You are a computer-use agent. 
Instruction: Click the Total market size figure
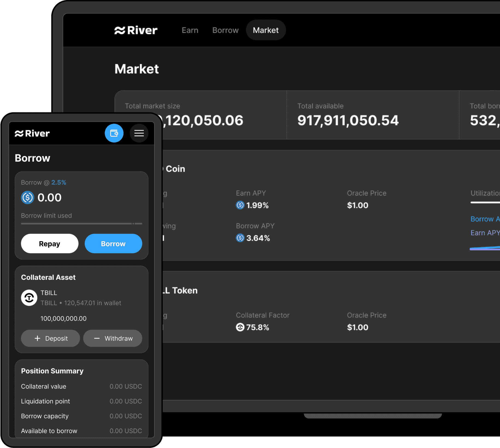[203, 121]
